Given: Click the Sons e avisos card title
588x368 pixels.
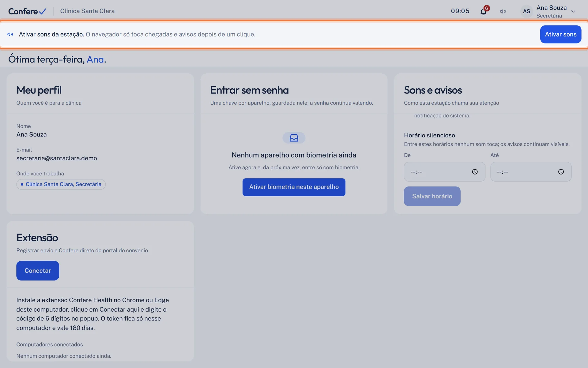Looking at the screenshot, I should (x=433, y=90).
